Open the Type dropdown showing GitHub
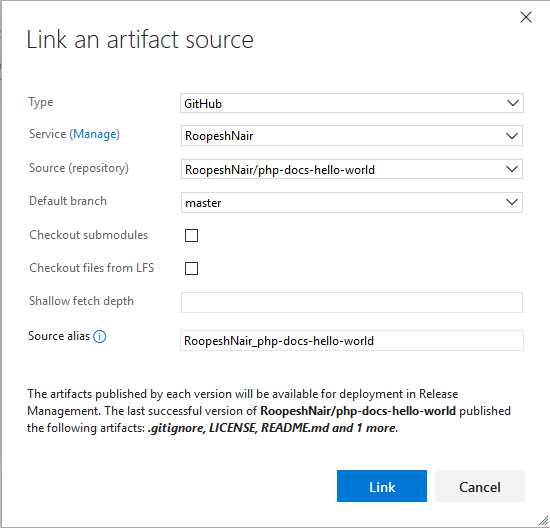Screen dimensions: 550x528 352,103
